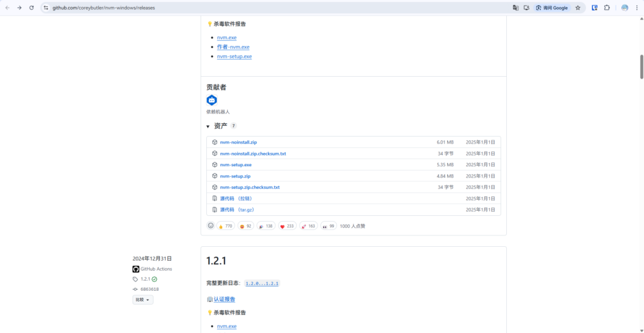Click the thumbs-up reaction with 770
Image resolution: width=644 pixels, height=333 pixels.
click(225, 226)
